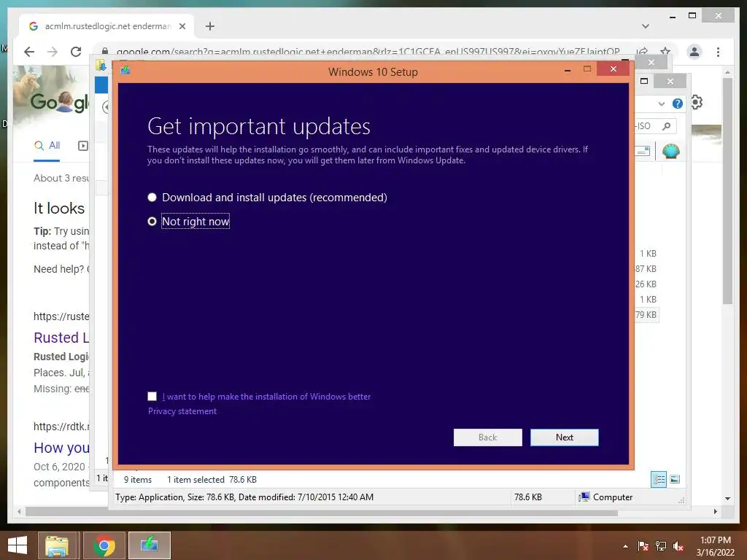Click the 9 items status text
Viewport: 747px width, 560px height.
pos(138,480)
